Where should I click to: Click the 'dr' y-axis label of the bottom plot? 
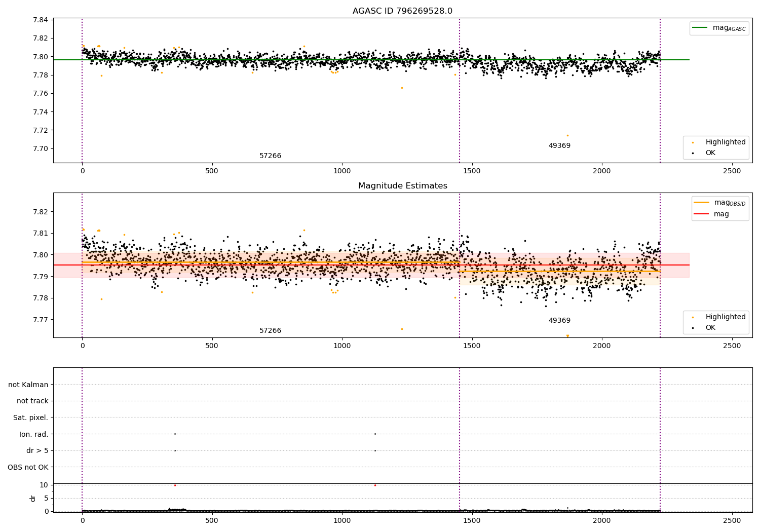click(33, 498)
